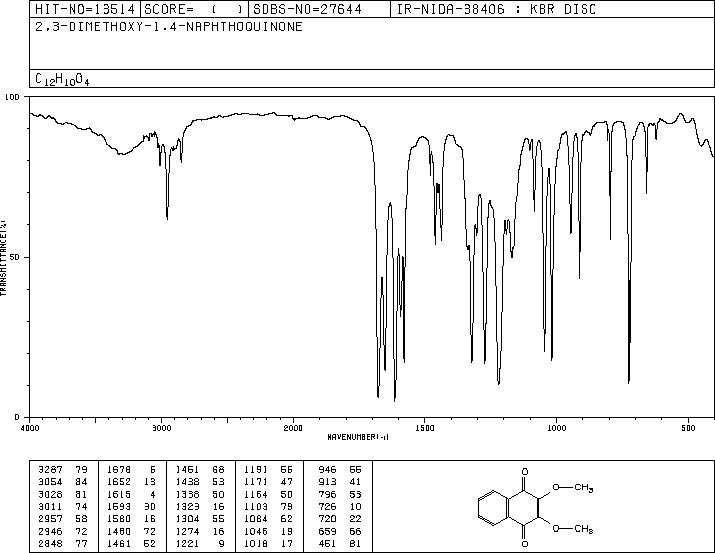
Task: Click the 2000 wavenumber axis label
Action: (x=293, y=428)
